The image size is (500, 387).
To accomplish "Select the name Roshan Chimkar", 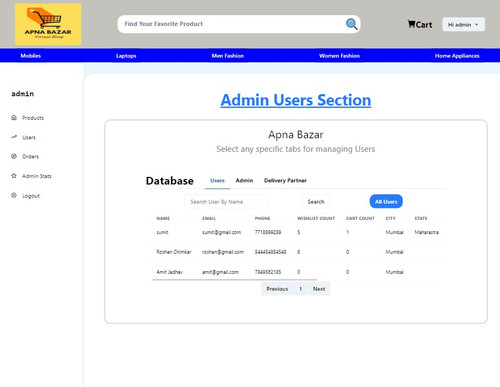I will (174, 252).
